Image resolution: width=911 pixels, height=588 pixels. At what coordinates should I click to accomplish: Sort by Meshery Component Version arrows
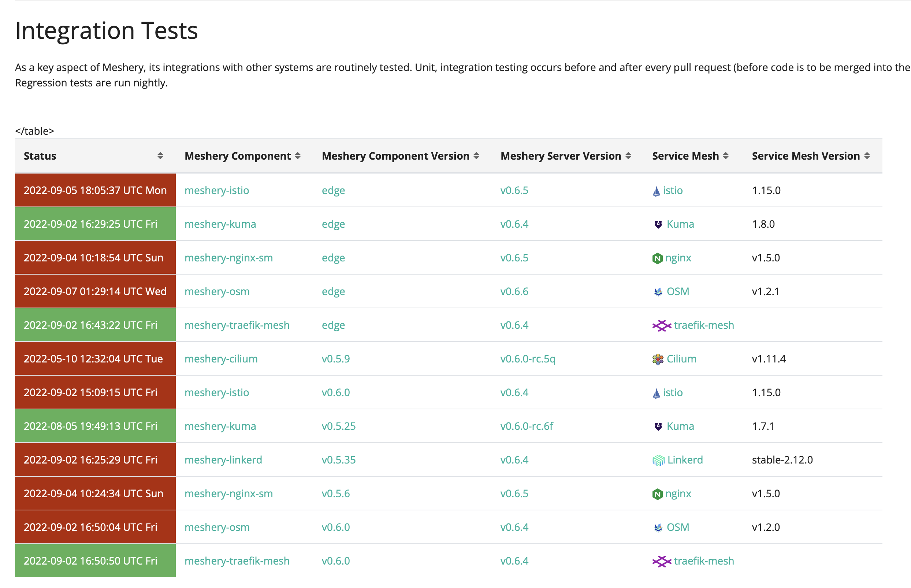click(476, 156)
